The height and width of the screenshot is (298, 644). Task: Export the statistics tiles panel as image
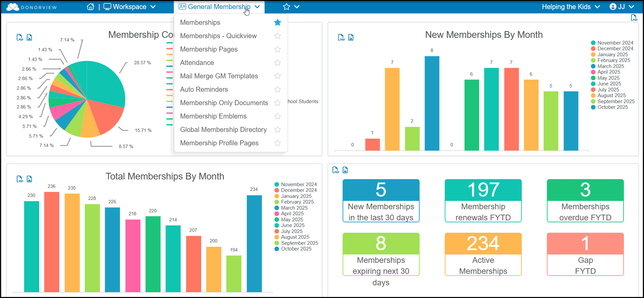click(x=345, y=170)
